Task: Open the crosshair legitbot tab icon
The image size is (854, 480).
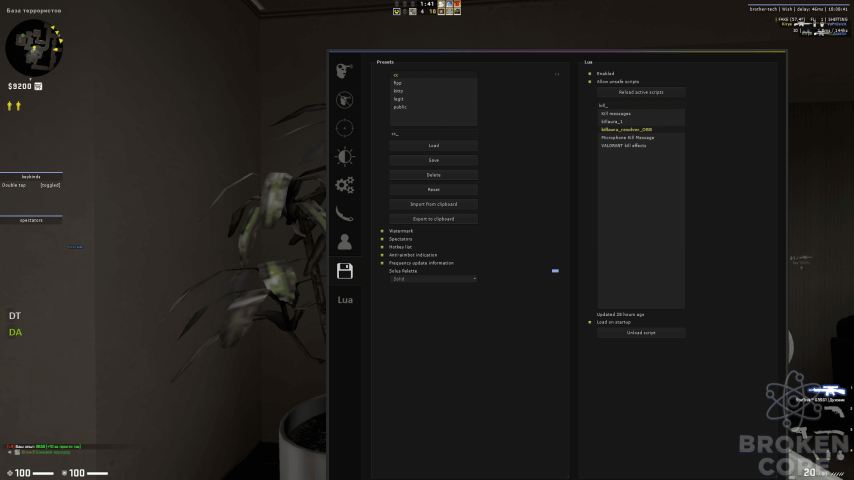Action: tap(344, 128)
